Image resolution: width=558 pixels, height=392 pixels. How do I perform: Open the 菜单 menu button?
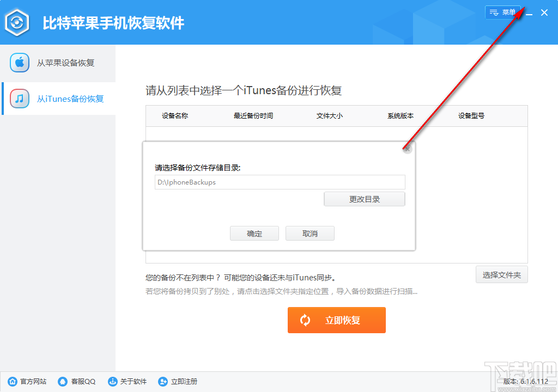[x=502, y=13]
